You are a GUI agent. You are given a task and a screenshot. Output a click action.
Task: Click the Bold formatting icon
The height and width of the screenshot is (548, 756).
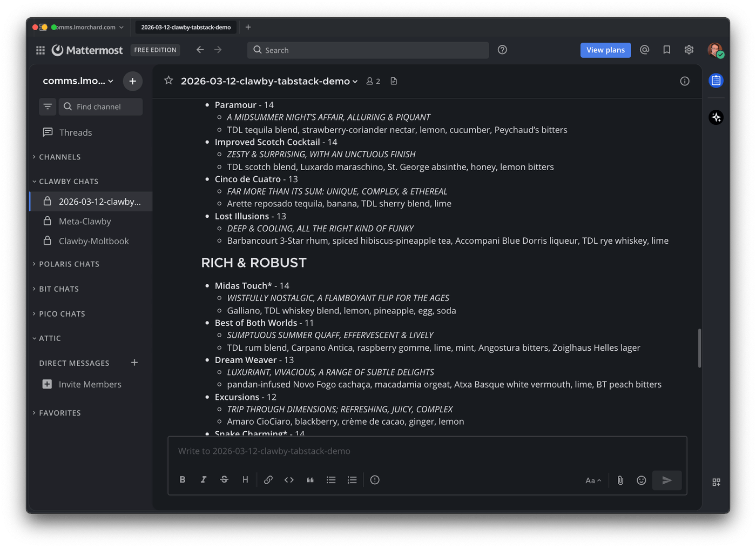pyautogui.click(x=183, y=480)
